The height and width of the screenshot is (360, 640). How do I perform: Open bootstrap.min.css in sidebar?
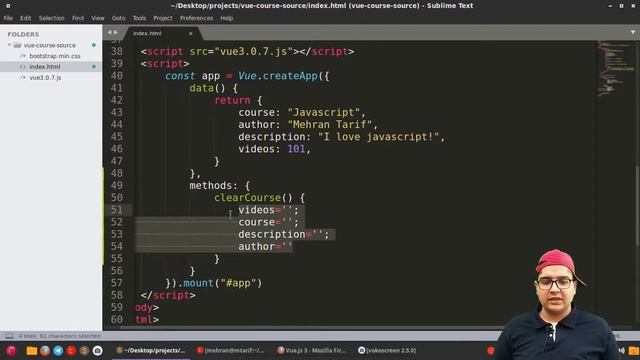coord(55,56)
